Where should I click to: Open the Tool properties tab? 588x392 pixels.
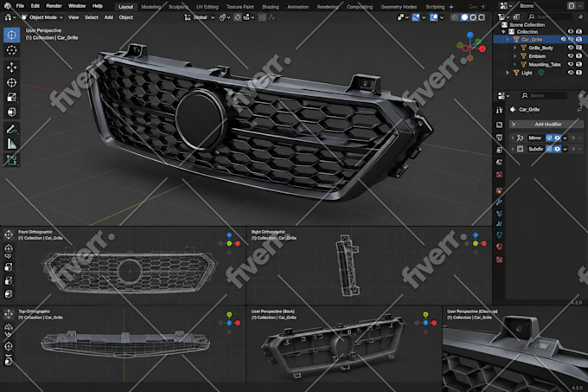point(499,110)
